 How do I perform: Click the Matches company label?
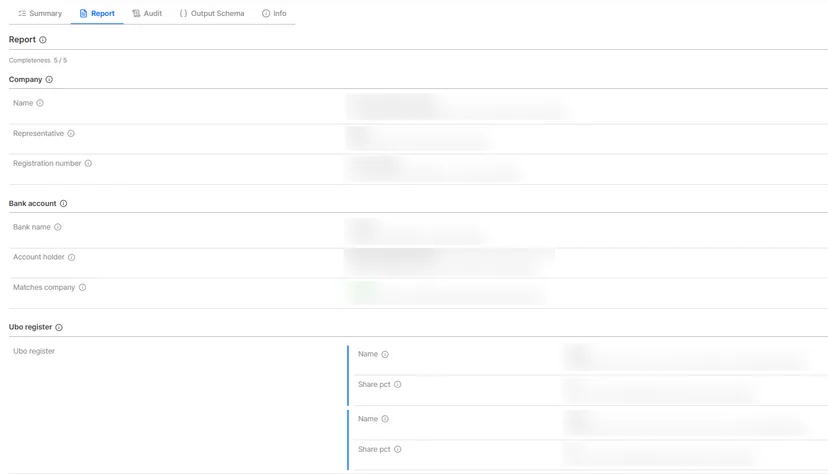(x=44, y=288)
